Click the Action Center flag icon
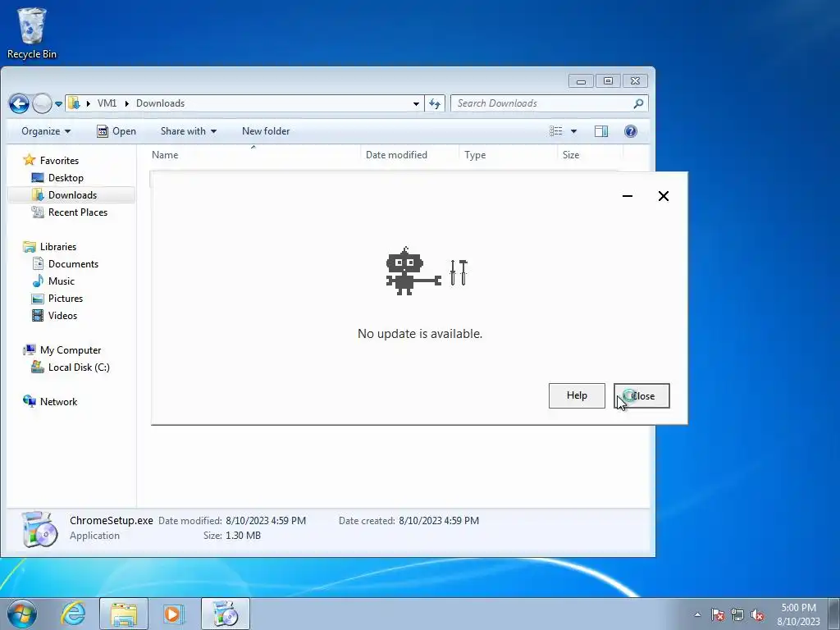The height and width of the screenshot is (630, 840). pyautogui.click(x=718, y=614)
